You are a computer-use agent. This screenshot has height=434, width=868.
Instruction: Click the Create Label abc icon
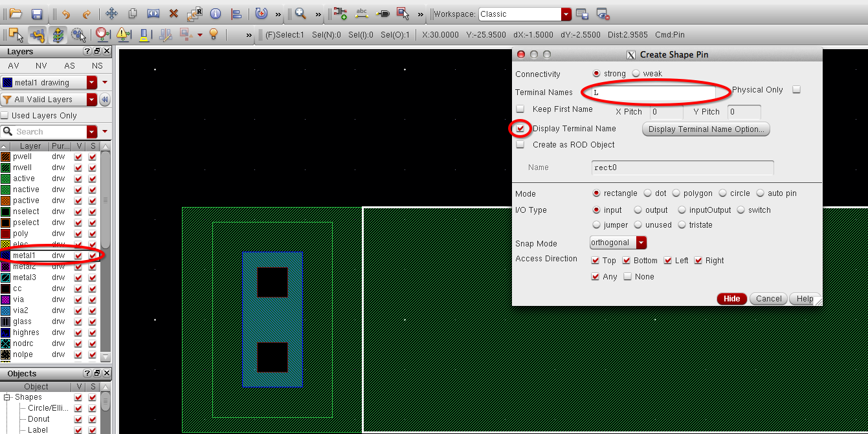362,14
